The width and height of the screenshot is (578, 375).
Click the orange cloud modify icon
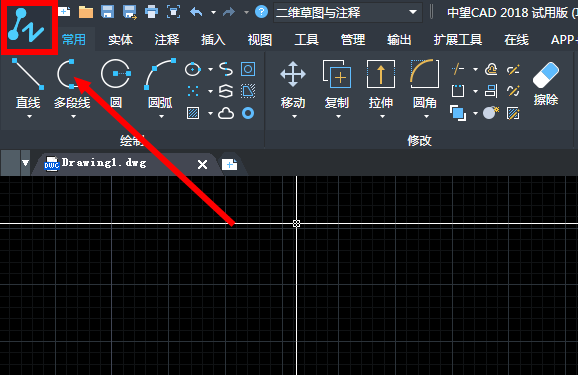(491, 69)
